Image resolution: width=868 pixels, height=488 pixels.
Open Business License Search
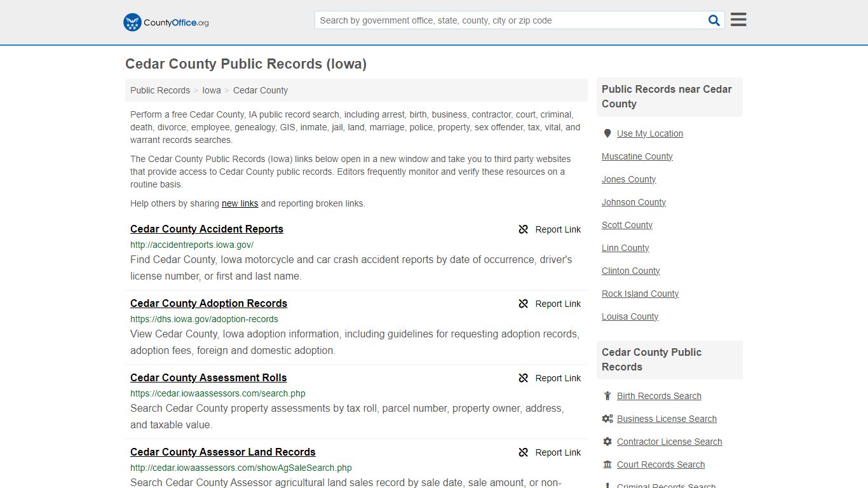click(x=667, y=419)
